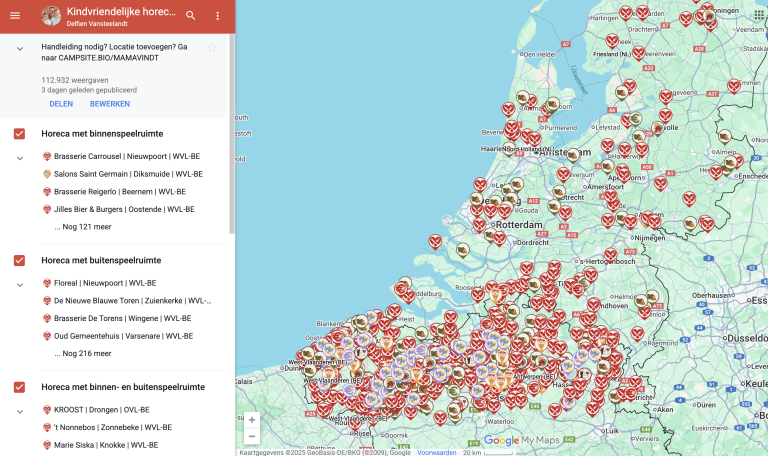Zoom in on the map

pyautogui.click(x=252, y=420)
